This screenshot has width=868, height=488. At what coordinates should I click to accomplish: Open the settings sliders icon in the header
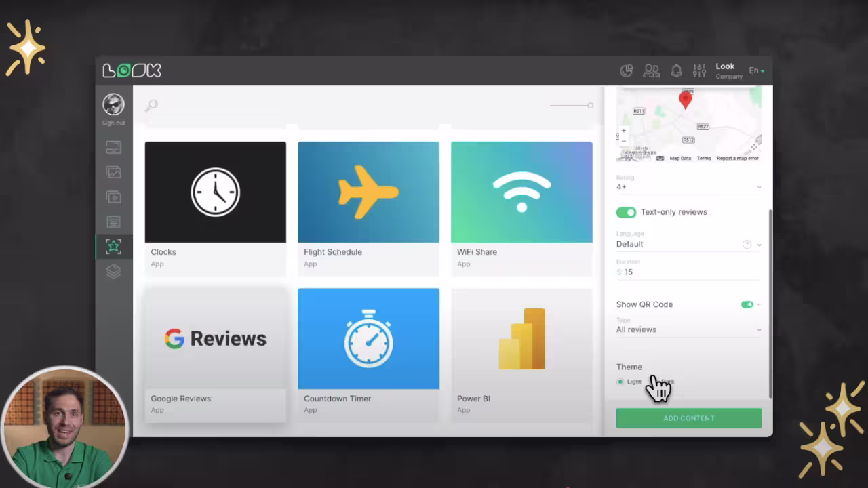[699, 70]
